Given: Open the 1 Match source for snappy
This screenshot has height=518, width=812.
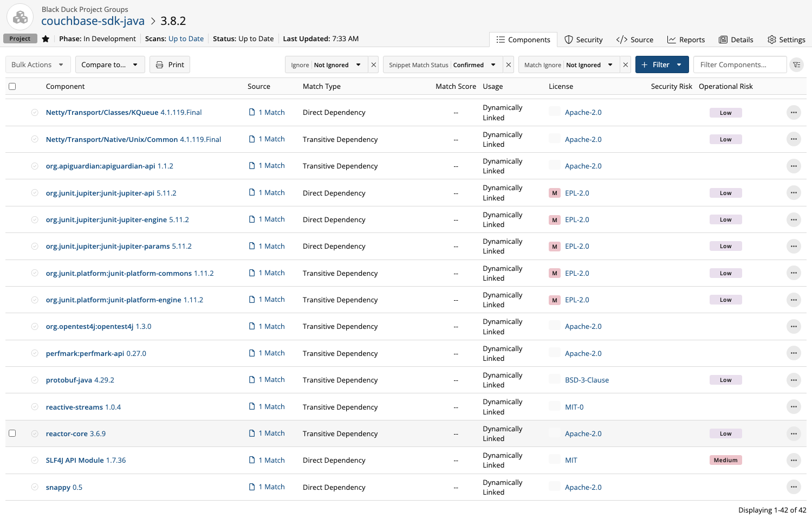Looking at the screenshot, I should (x=267, y=487).
